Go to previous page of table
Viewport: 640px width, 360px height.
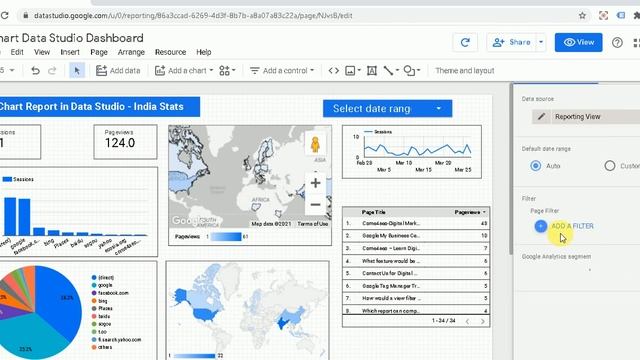coord(468,321)
